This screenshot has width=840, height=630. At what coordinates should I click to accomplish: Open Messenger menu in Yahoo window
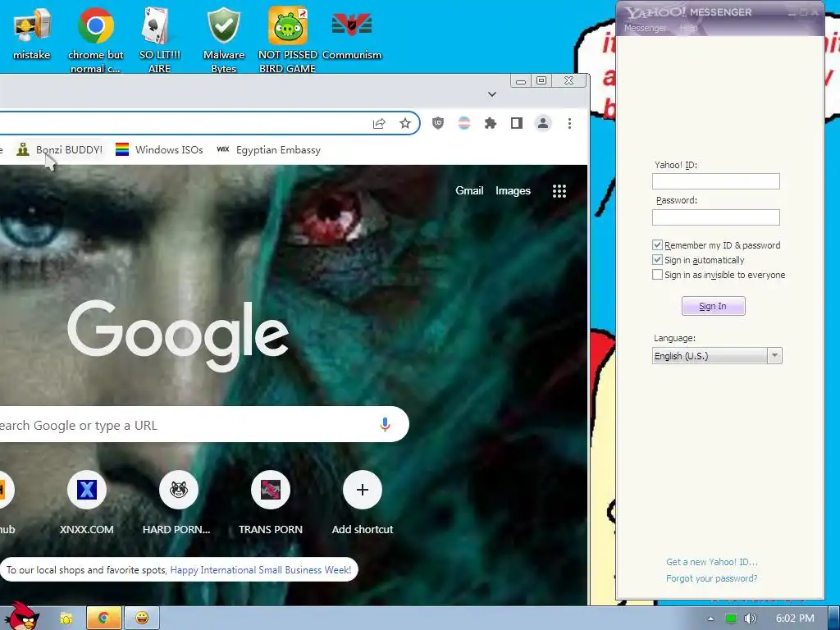click(x=645, y=28)
